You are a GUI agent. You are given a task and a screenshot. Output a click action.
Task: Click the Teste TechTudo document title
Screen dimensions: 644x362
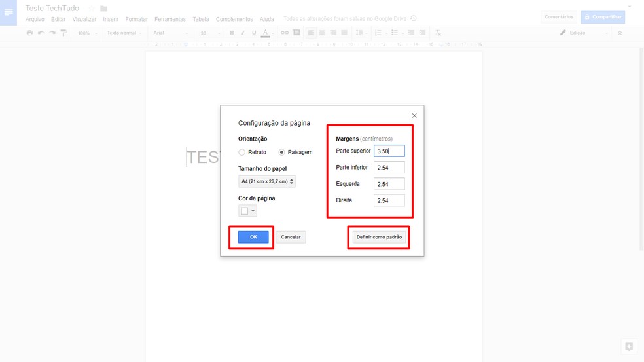tap(52, 9)
